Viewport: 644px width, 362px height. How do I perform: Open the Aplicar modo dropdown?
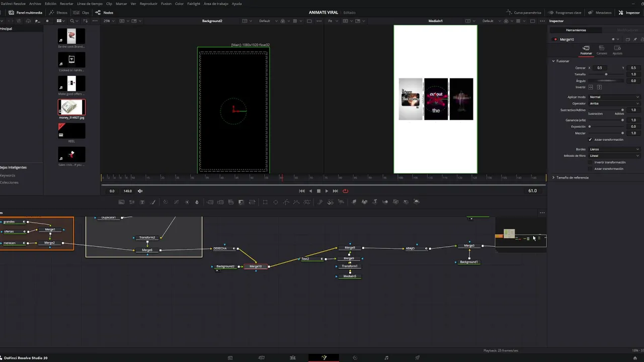[614, 97]
